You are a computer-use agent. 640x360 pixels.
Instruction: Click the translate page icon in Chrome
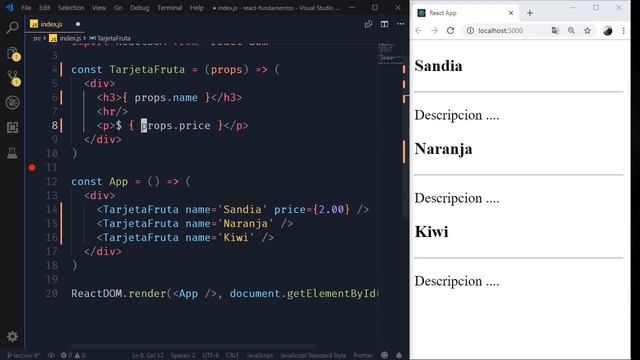[x=555, y=30]
